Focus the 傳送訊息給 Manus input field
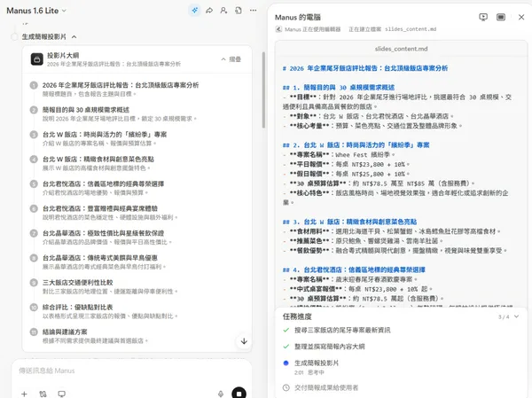532x398 pixels. (x=131, y=371)
